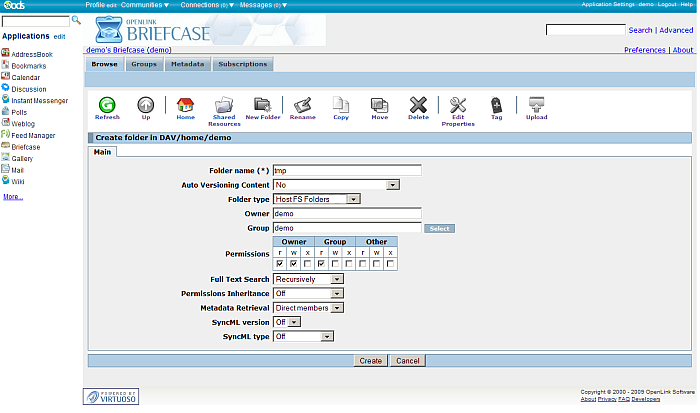Click the Refresh toolbar icon
Viewport: 700px width, 413px height.
point(106,104)
